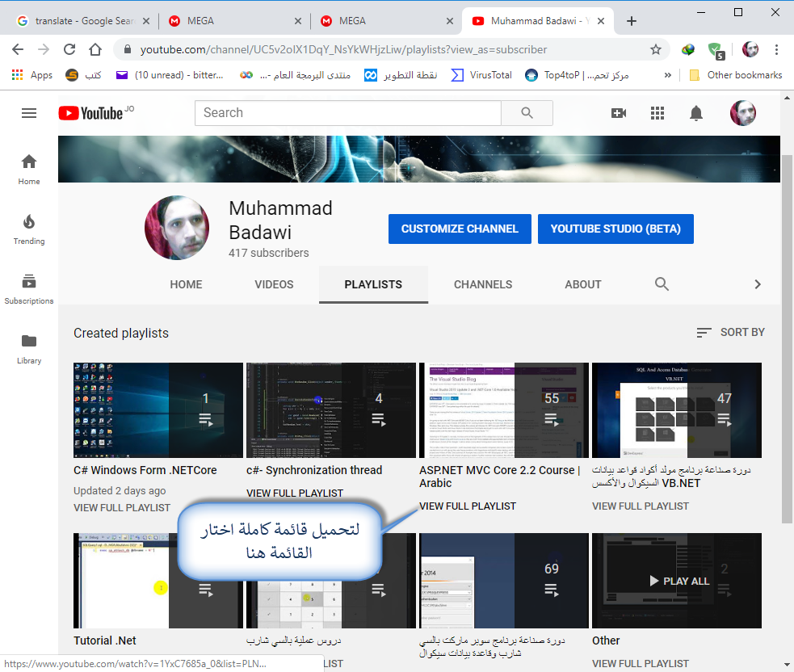
Task: Open the YouTube apps grid icon
Action: tap(657, 113)
